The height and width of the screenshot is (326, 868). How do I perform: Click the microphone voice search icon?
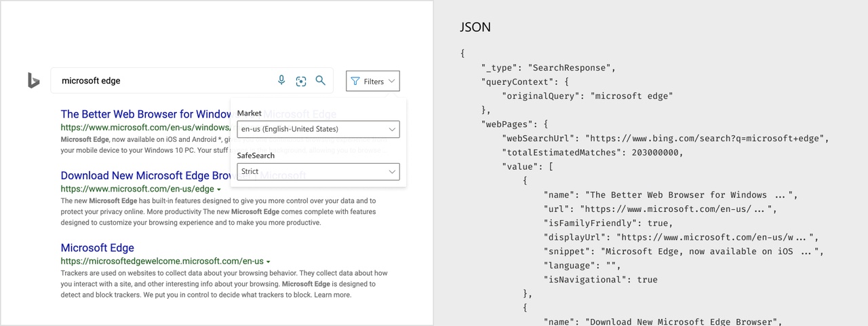281,80
